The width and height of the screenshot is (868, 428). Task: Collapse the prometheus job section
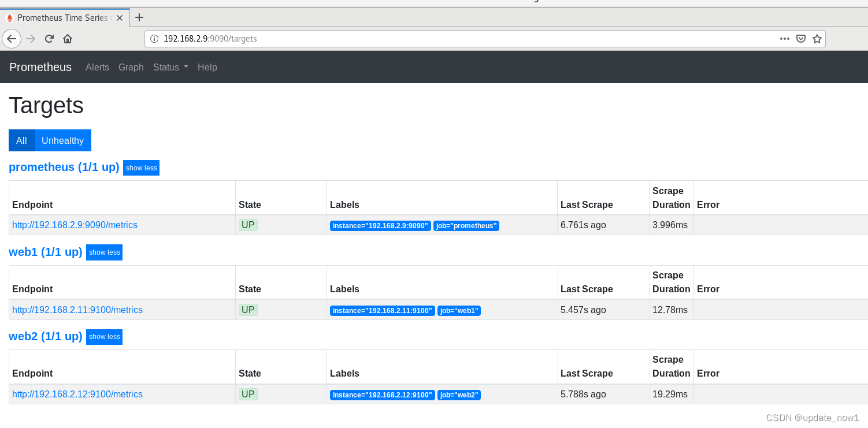tap(141, 168)
